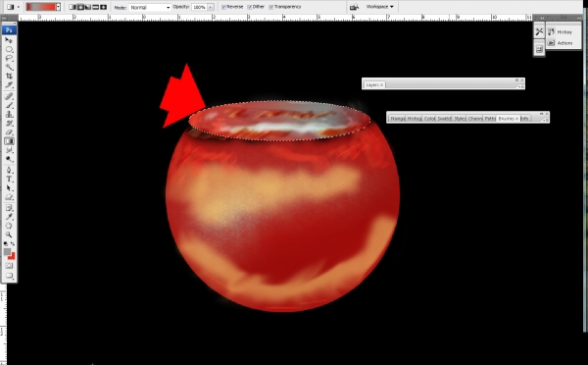Image resolution: width=588 pixels, height=365 pixels.
Task: Toggle the Reverse checkbox
Action: 223,7
